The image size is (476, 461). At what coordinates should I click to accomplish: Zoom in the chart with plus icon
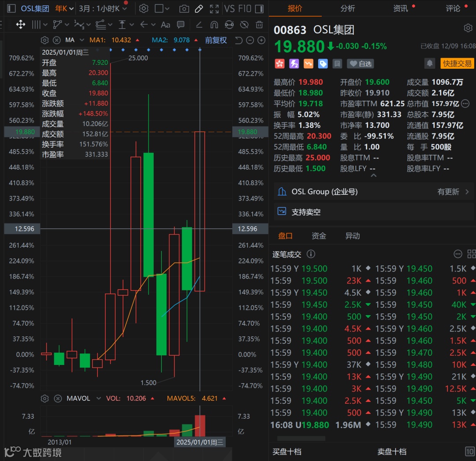[261, 40]
